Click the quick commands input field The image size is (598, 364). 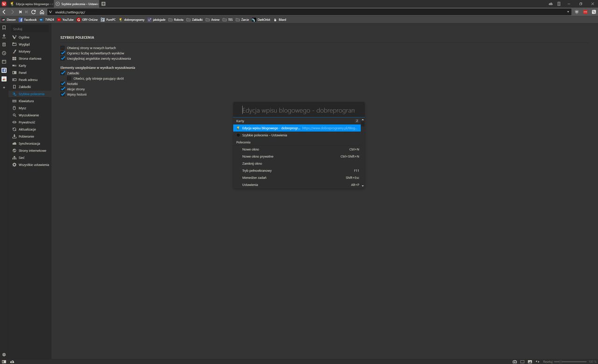pyautogui.click(x=299, y=110)
